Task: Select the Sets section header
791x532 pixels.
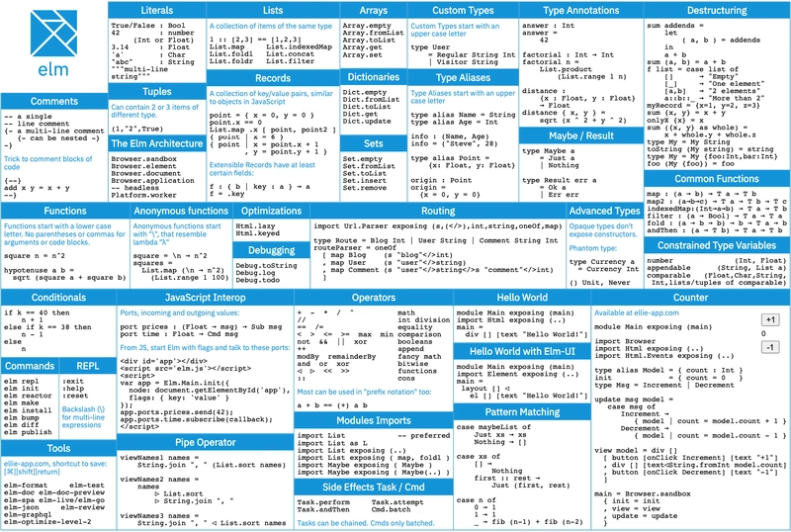Action: click(x=374, y=143)
